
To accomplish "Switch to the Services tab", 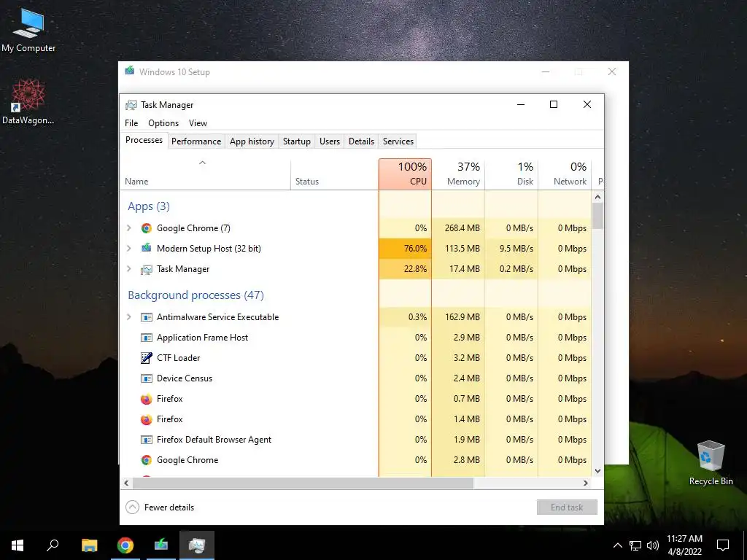I will 398,141.
